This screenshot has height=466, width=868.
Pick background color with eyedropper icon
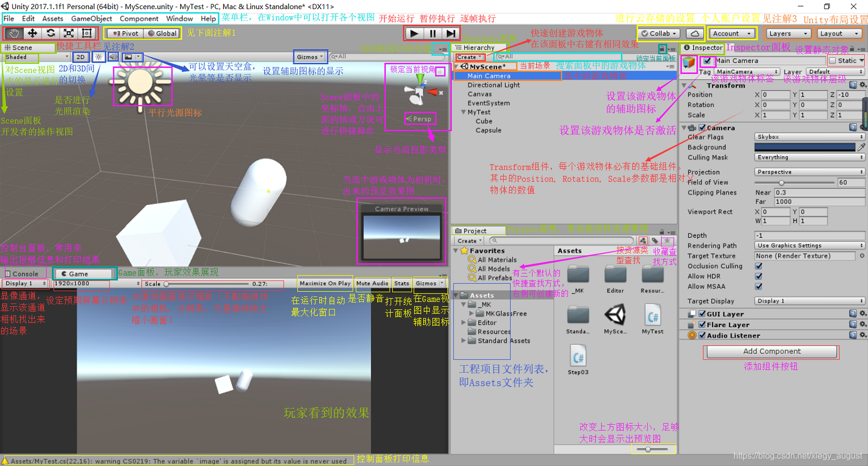click(861, 147)
